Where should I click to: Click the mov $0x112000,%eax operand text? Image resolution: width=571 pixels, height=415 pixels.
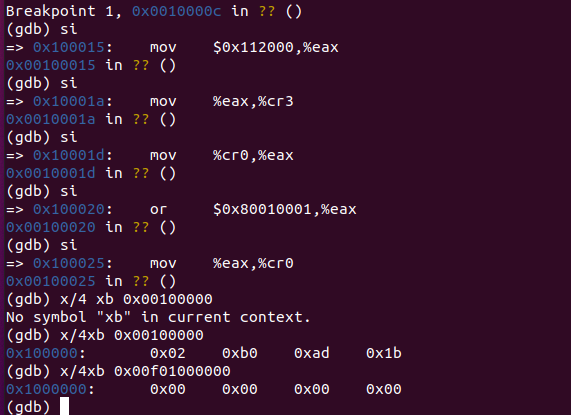point(276,47)
